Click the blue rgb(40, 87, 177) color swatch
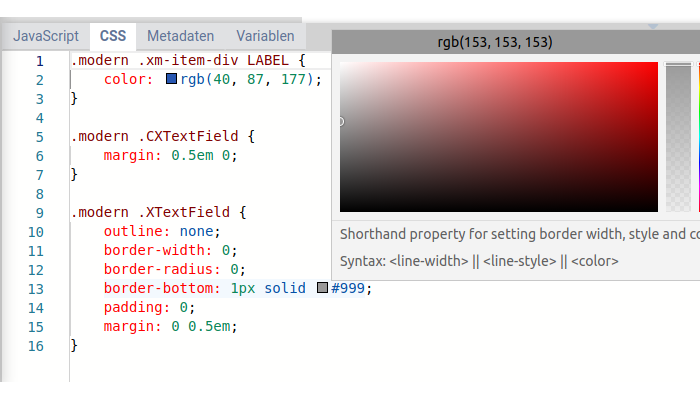 tap(171, 79)
